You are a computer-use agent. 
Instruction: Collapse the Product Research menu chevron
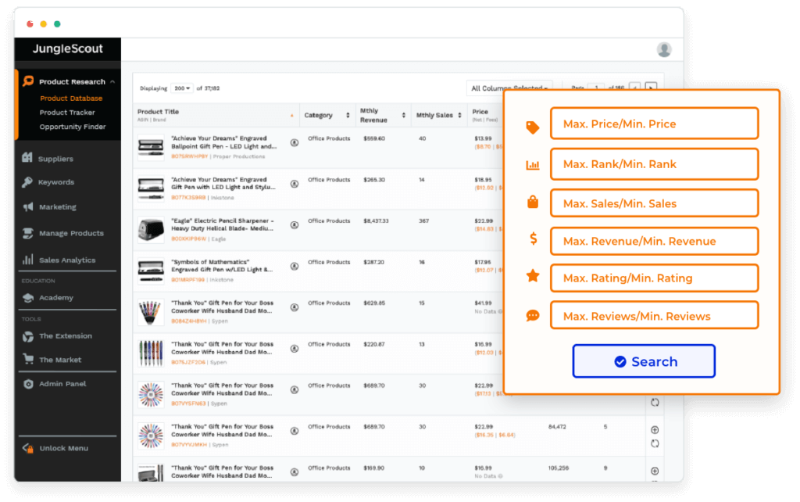coord(113,82)
